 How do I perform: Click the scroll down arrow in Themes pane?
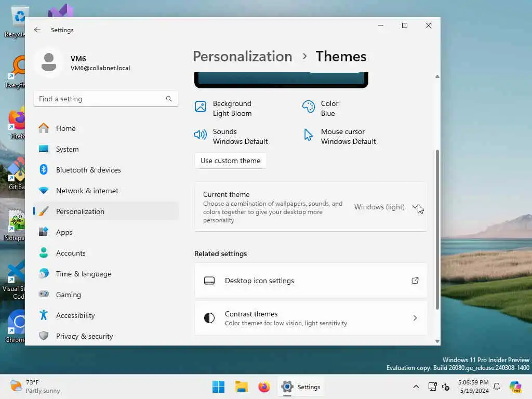[x=437, y=341]
